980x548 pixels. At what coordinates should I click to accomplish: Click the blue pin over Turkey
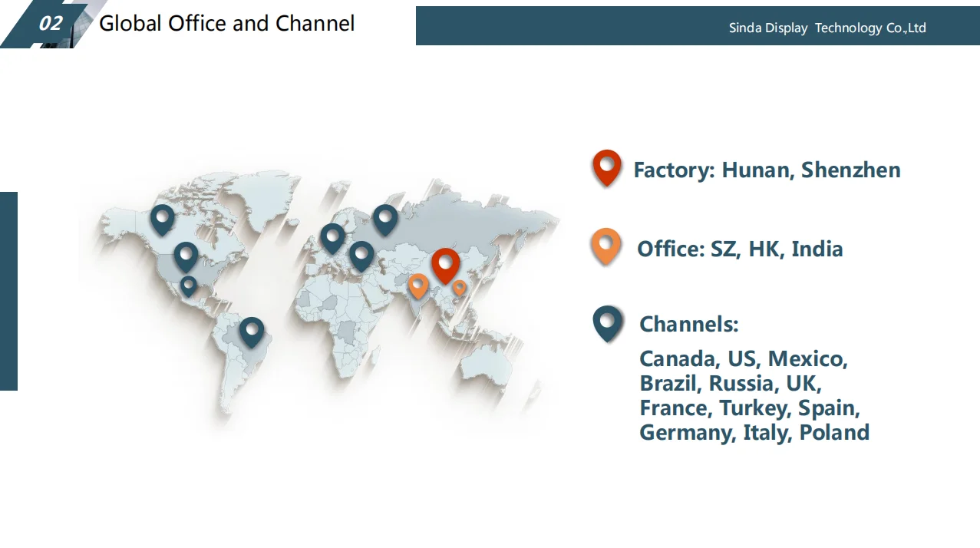coord(361,254)
